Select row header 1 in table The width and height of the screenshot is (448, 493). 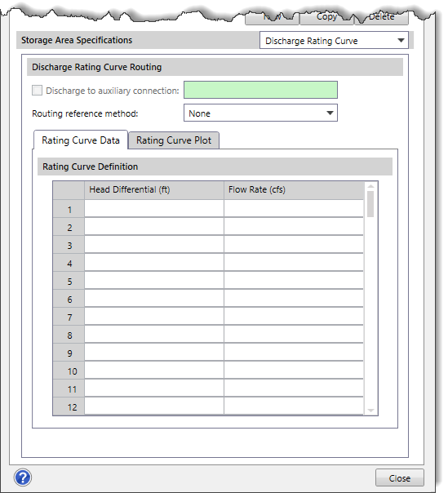click(x=69, y=208)
